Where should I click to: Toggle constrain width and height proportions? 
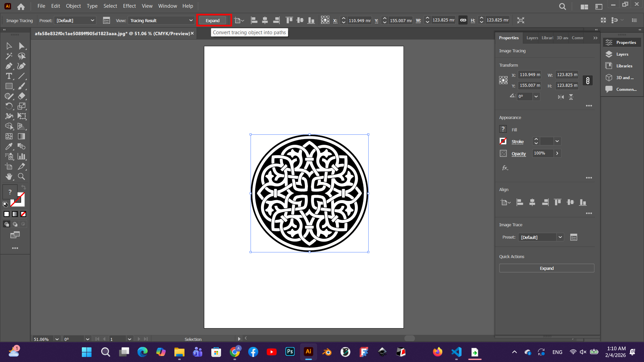(x=587, y=80)
